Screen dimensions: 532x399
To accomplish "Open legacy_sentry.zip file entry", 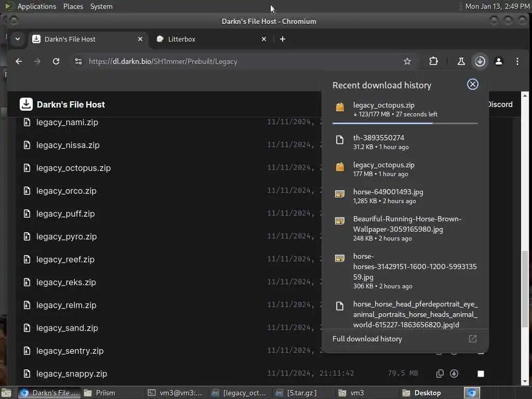I will 70,351.
